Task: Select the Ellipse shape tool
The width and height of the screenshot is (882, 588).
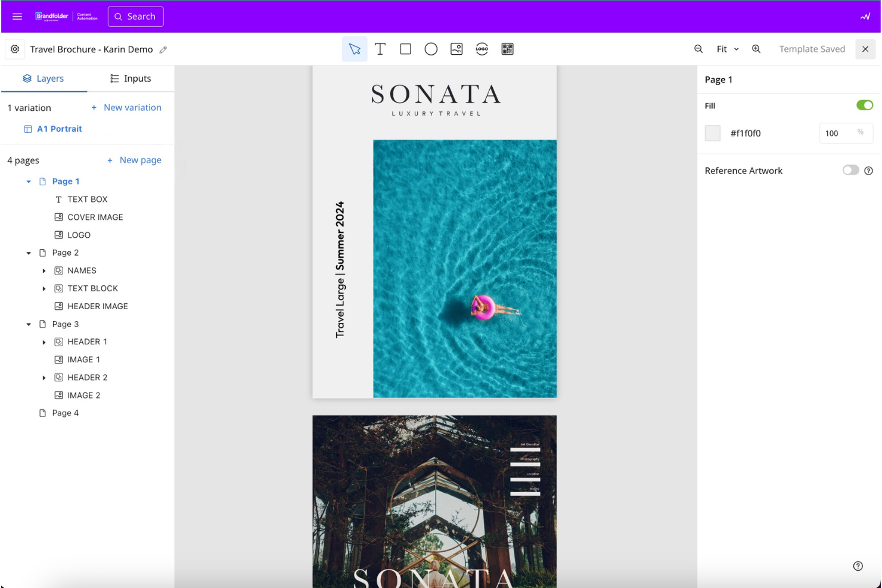Action: [x=431, y=49]
